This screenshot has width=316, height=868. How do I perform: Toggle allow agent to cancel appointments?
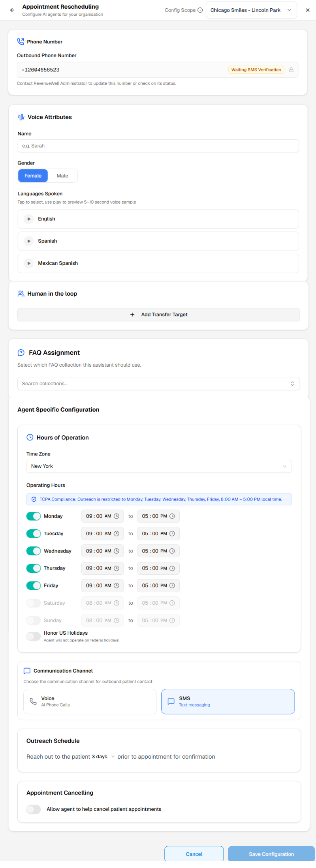(x=34, y=809)
